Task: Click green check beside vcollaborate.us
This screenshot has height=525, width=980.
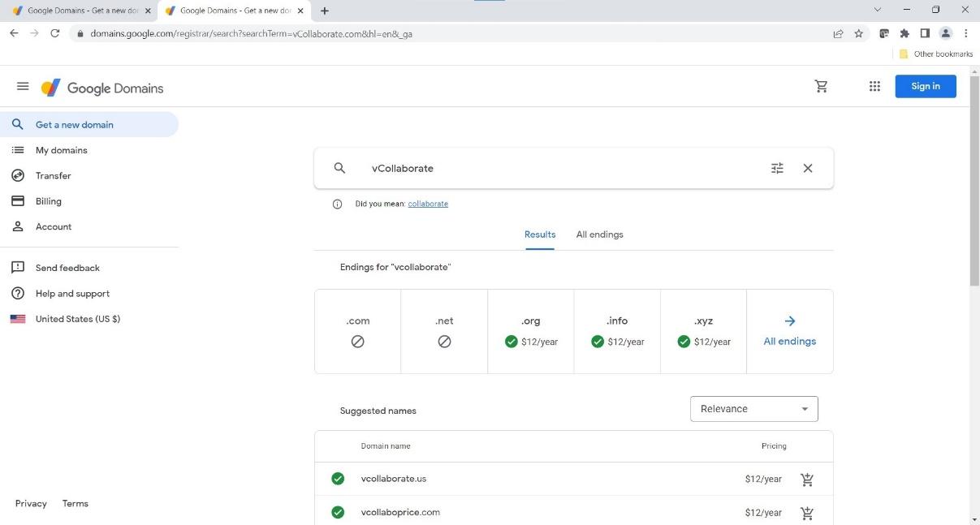Action: coord(338,479)
